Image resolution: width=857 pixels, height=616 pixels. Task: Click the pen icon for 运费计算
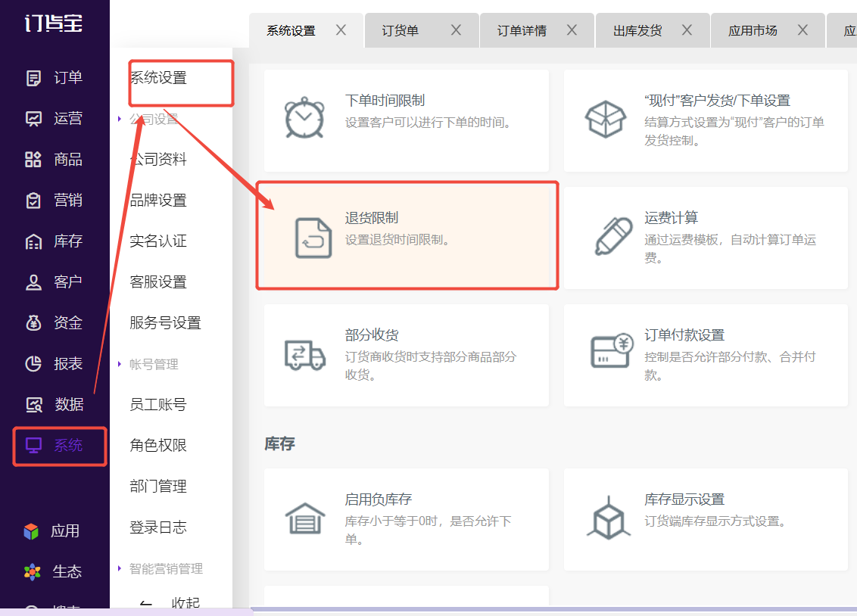[613, 236]
